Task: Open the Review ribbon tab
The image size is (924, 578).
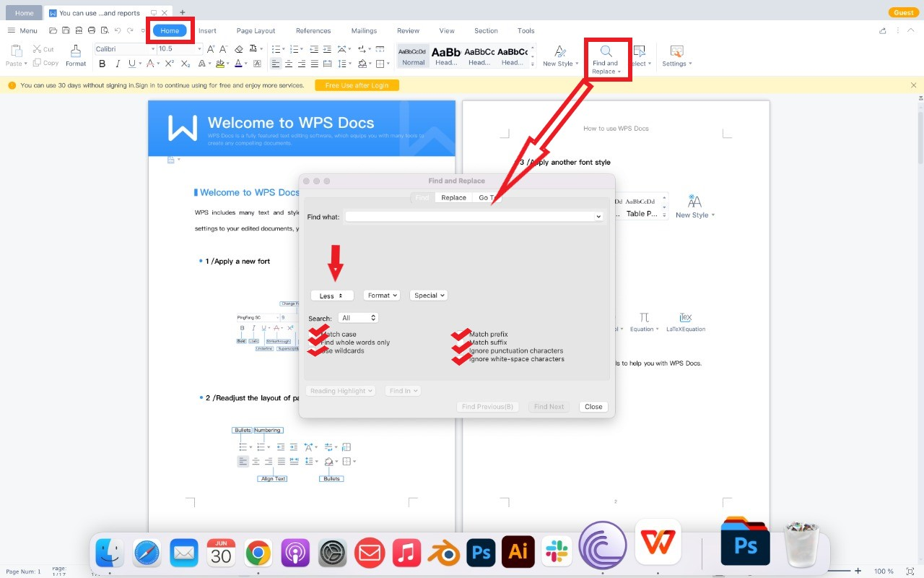Action: pyautogui.click(x=408, y=30)
